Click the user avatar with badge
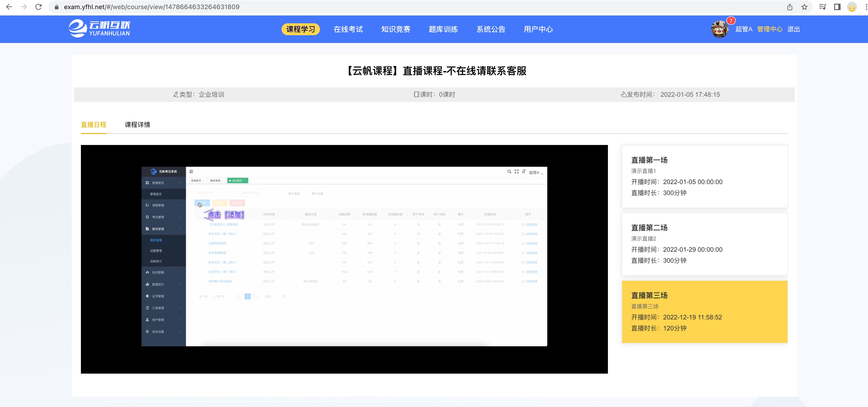868x407 pixels. pyautogui.click(x=719, y=29)
